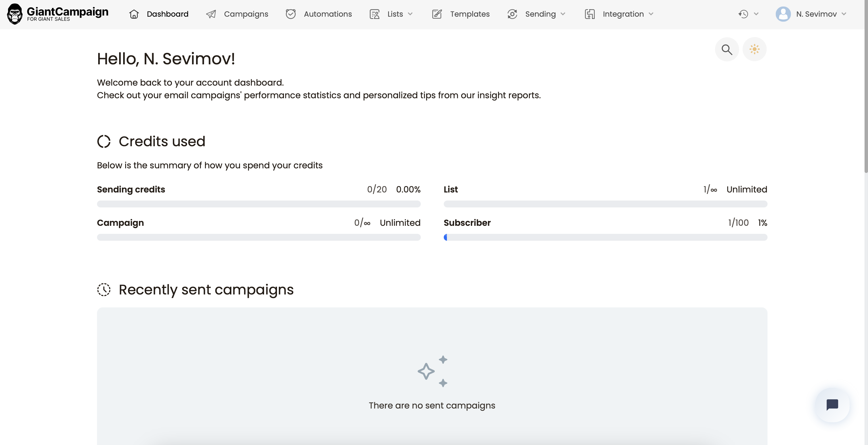The image size is (868, 445).
Task: Click the Unlimited text in Campaign row
Action: pyautogui.click(x=400, y=223)
